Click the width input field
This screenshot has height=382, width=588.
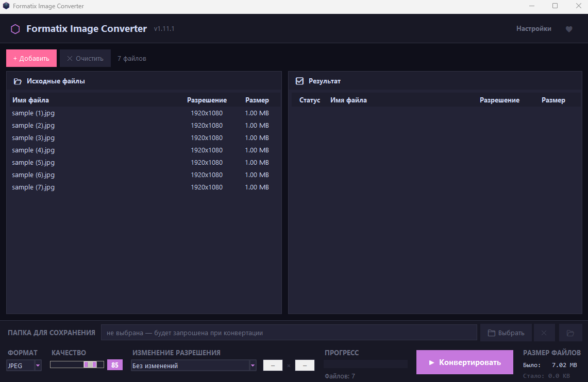coord(273,365)
